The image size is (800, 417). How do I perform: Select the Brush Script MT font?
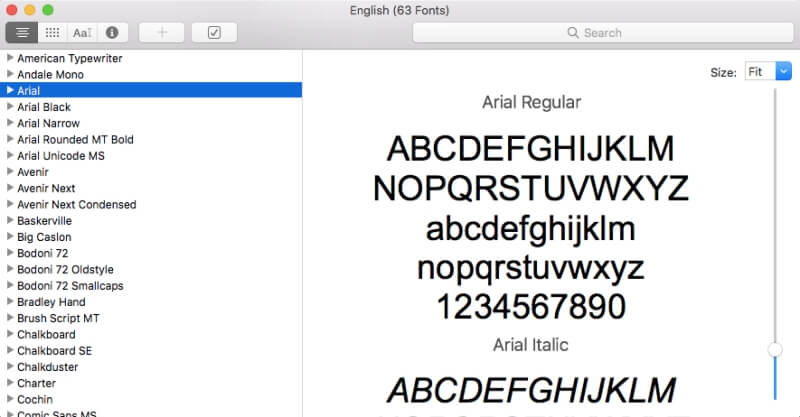tap(58, 318)
